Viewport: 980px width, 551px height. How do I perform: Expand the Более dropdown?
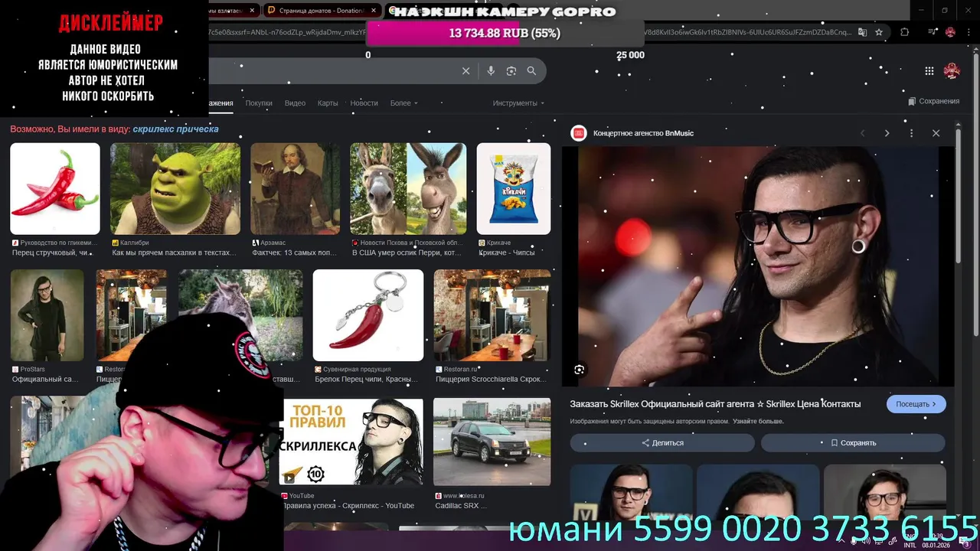pos(404,103)
